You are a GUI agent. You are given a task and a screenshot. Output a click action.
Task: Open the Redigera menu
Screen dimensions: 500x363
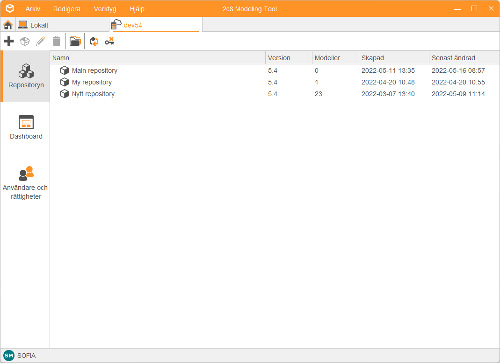(x=67, y=9)
